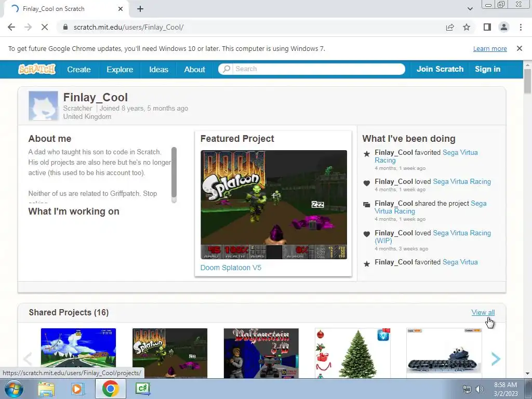Open the featured Doom Splatoon project image
This screenshot has height=399, width=532.
[x=274, y=205]
